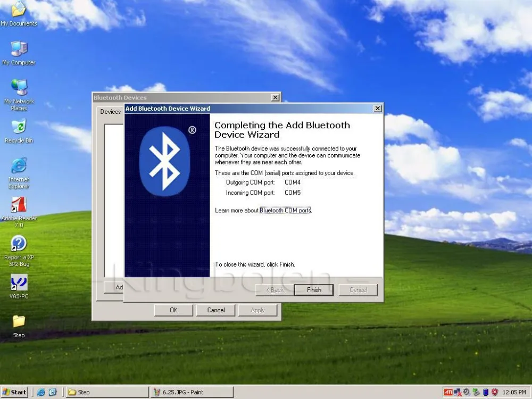
Task: Select the Recycle Bin desktop icon
Action: [19, 131]
